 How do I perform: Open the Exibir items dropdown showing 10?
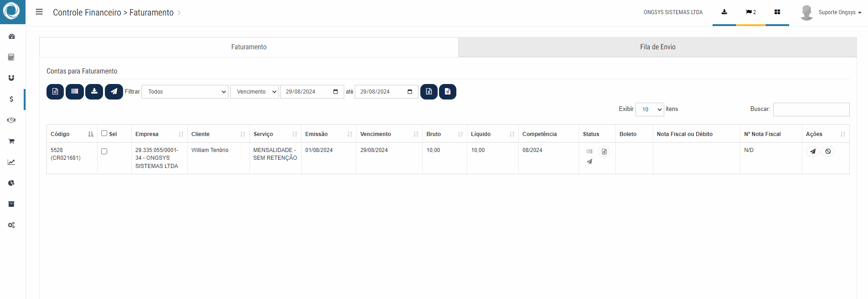point(650,110)
